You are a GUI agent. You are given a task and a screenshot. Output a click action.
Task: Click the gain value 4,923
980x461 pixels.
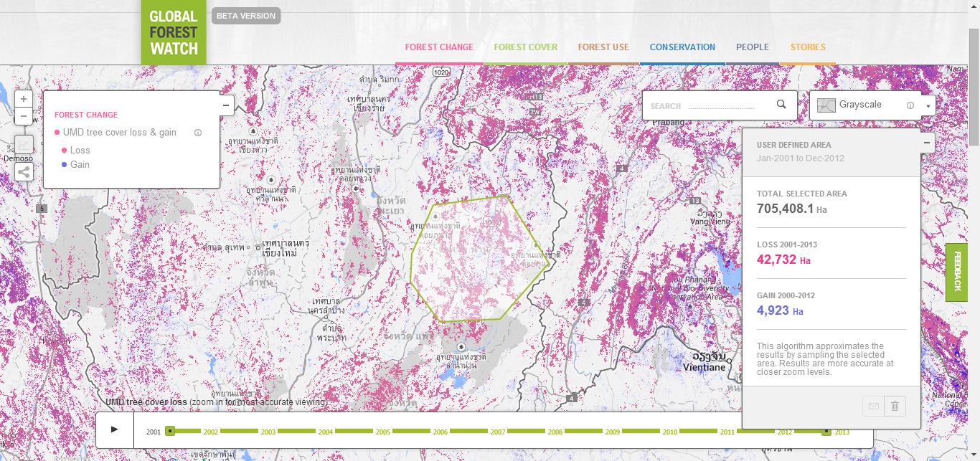pos(773,310)
